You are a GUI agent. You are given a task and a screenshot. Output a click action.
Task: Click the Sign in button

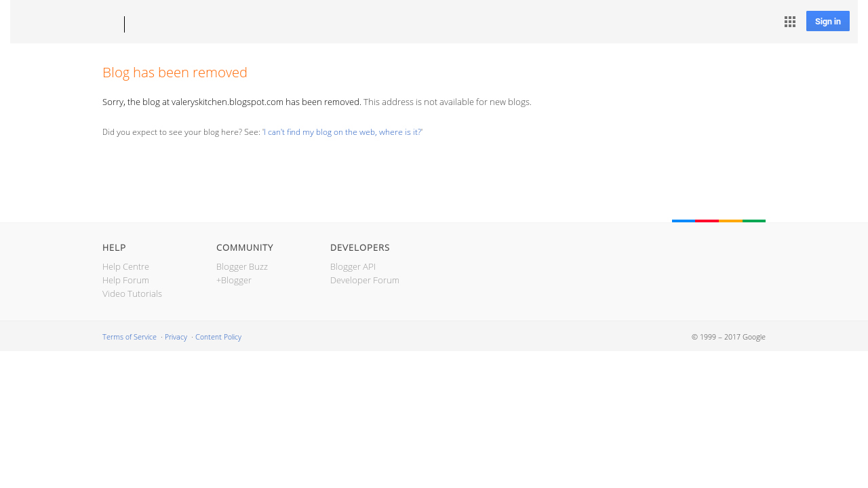[827, 21]
